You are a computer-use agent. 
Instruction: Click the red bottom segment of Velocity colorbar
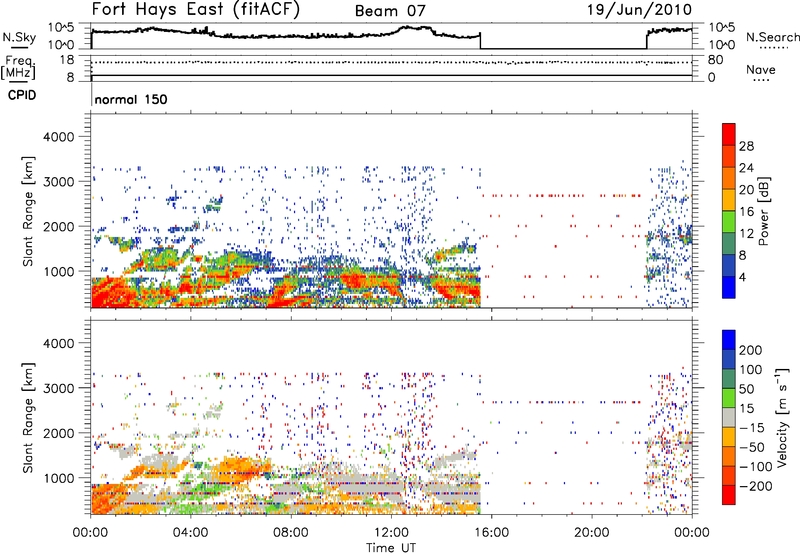point(729,495)
